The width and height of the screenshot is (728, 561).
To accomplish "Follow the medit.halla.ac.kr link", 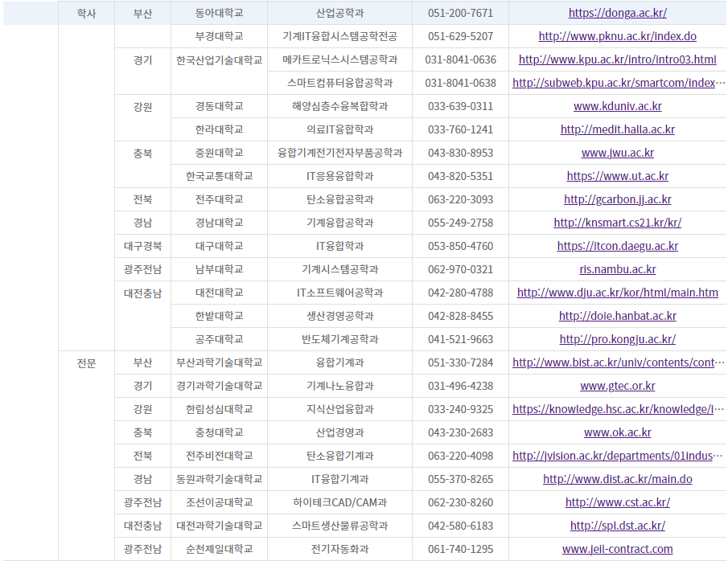I will pos(618,129).
